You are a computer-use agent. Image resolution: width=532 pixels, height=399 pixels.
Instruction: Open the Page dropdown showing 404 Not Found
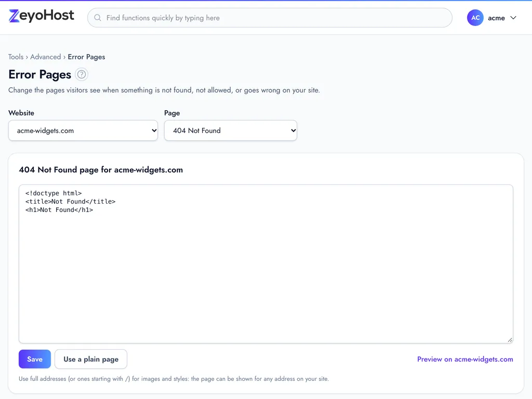tap(231, 130)
